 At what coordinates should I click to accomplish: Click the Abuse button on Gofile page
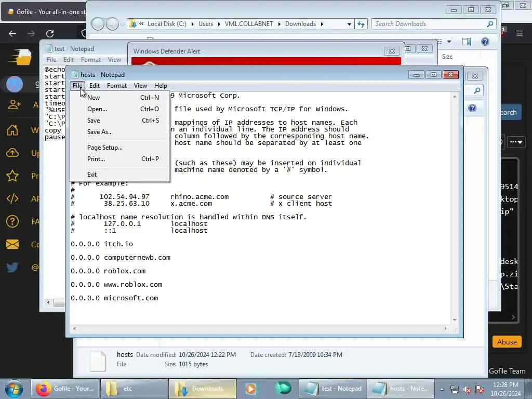click(507, 342)
